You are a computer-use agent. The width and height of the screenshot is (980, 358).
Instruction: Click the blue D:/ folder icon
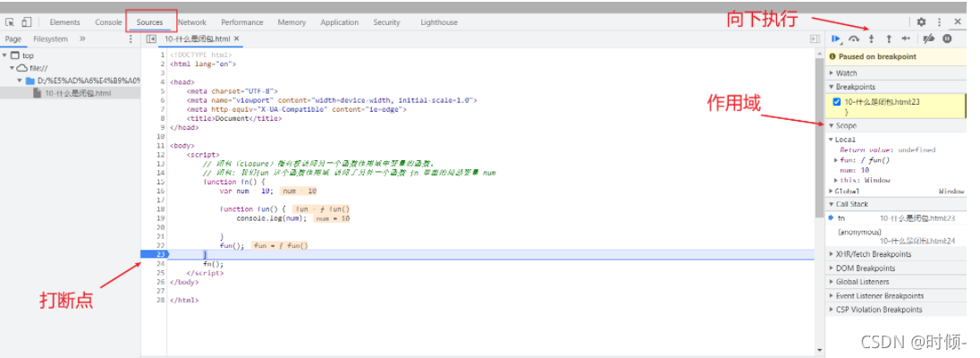(30, 81)
